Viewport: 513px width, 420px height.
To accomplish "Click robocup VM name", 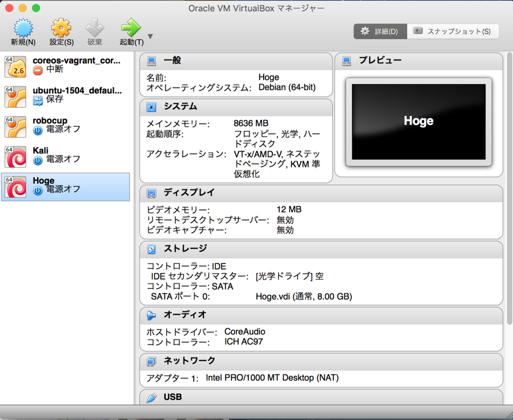I will (x=50, y=121).
